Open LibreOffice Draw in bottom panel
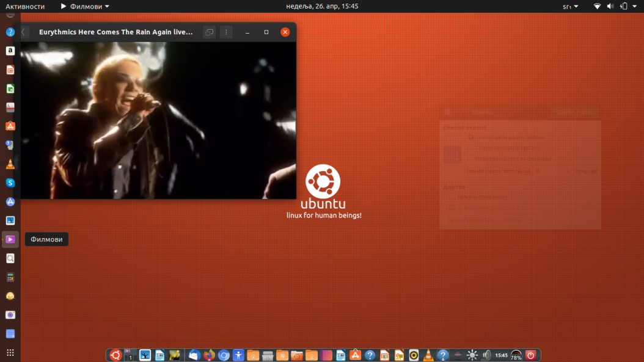This screenshot has height=362, width=644. pyautogui.click(x=399, y=355)
